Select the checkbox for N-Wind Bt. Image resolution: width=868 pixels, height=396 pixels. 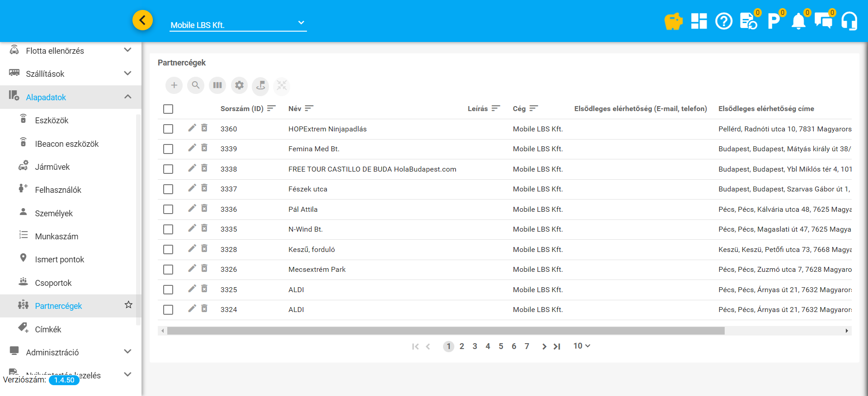point(168,229)
